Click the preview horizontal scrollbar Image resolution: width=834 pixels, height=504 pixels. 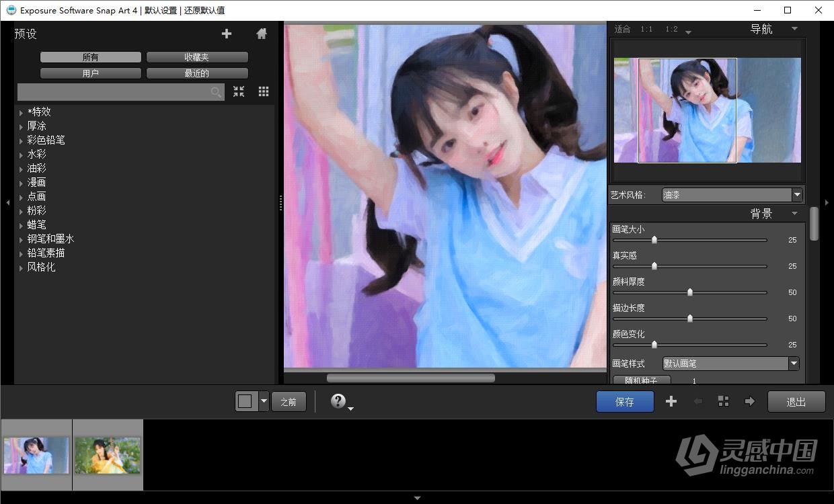coord(411,378)
